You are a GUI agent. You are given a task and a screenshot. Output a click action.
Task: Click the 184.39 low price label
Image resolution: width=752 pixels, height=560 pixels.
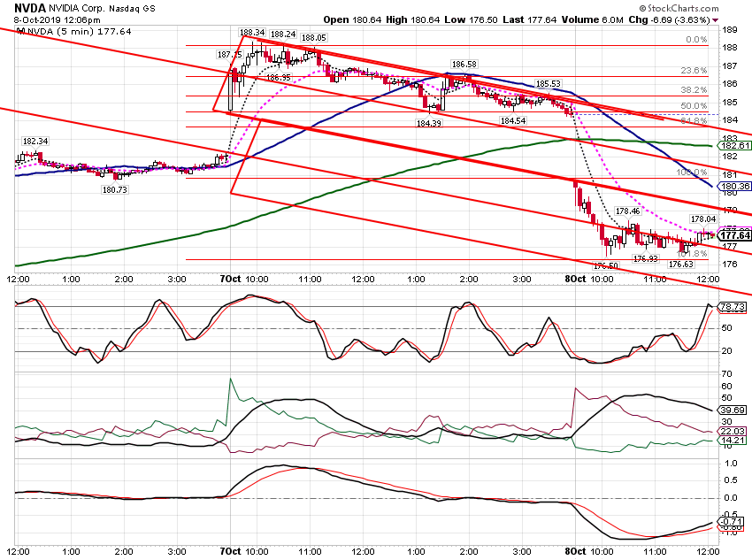tap(429, 124)
